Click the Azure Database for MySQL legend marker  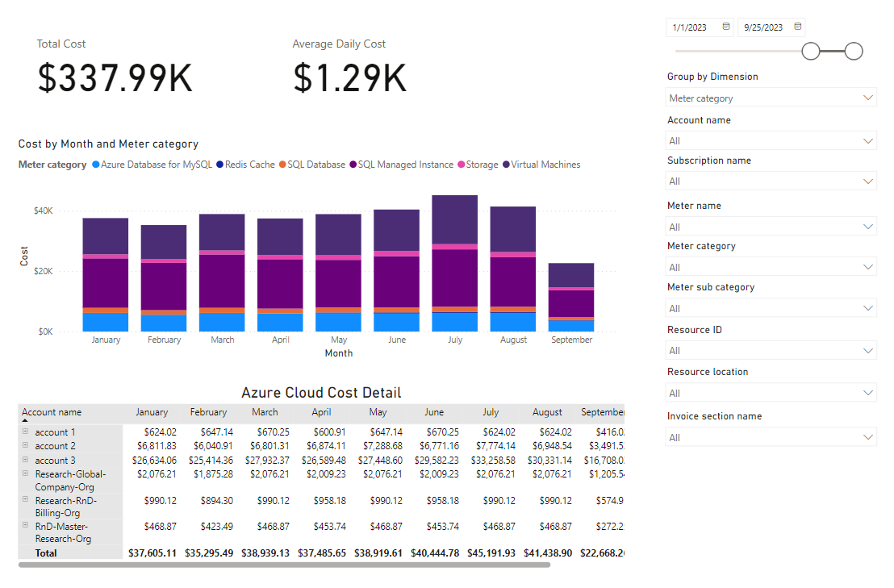(x=95, y=165)
